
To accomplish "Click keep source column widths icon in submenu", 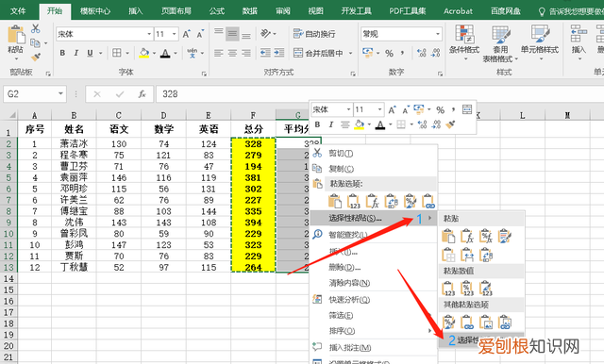I will [467, 256].
